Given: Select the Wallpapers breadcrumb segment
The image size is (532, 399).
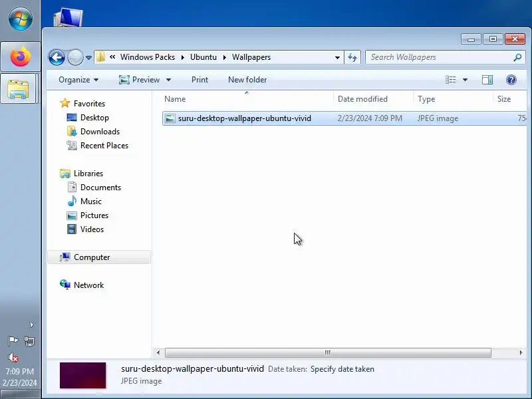Looking at the screenshot, I should (251, 57).
